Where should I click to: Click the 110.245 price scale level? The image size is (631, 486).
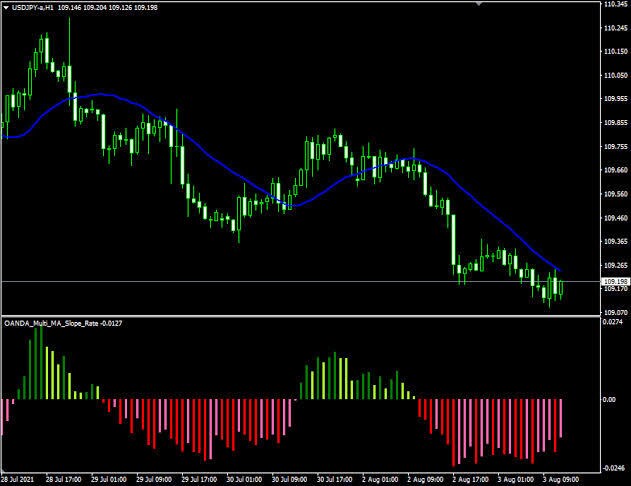coord(616,28)
